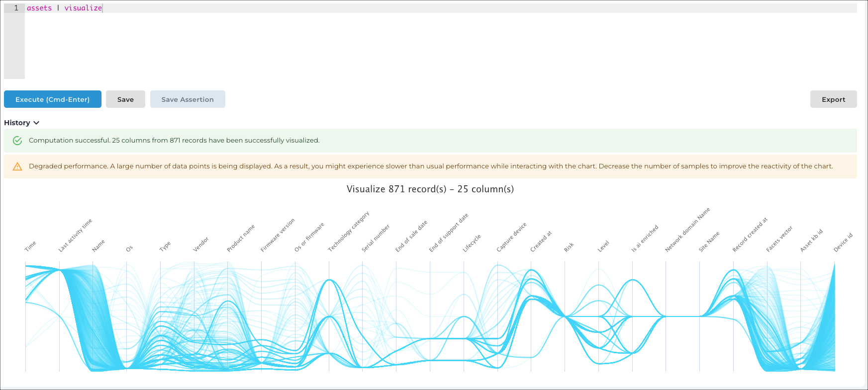Select the Capture device axis label
Viewport: 868px width, 390px height.
coord(511,237)
